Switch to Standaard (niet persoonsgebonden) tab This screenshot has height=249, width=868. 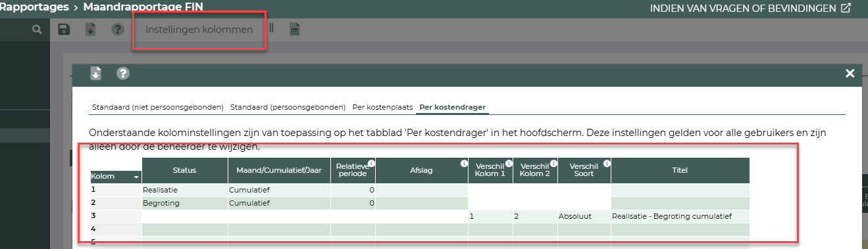[x=158, y=107]
